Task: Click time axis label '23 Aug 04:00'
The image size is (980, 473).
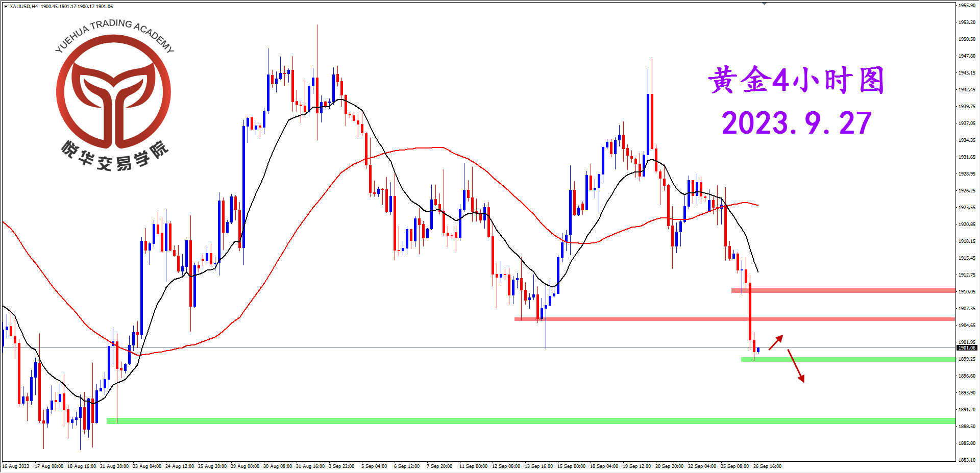Action: click(147, 466)
